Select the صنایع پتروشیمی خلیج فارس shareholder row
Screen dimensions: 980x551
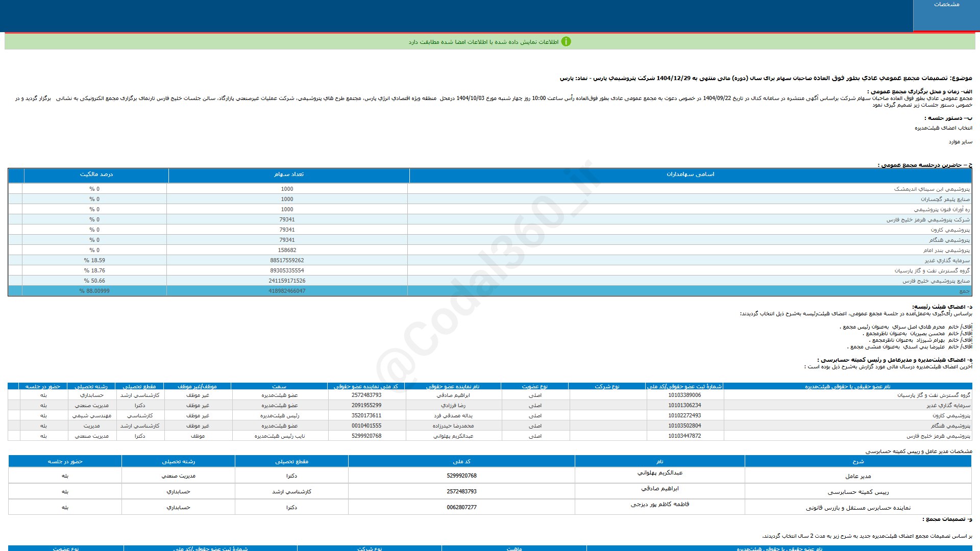coord(936,281)
